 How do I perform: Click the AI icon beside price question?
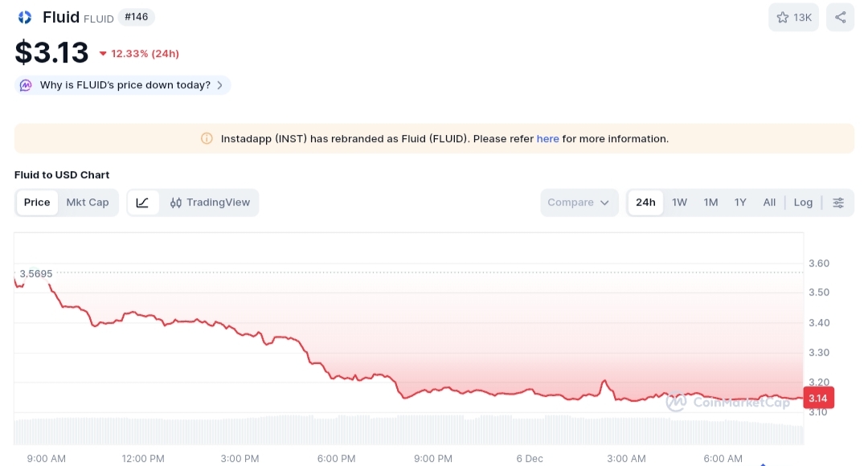[x=26, y=85]
